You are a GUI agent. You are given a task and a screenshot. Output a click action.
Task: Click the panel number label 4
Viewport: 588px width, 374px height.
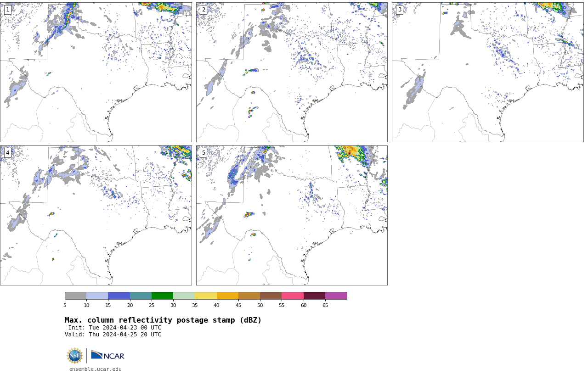click(x=7, y=153)
